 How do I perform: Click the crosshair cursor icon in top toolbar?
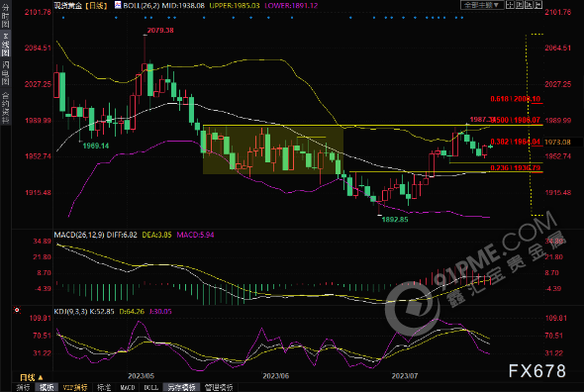coord(510,5)
